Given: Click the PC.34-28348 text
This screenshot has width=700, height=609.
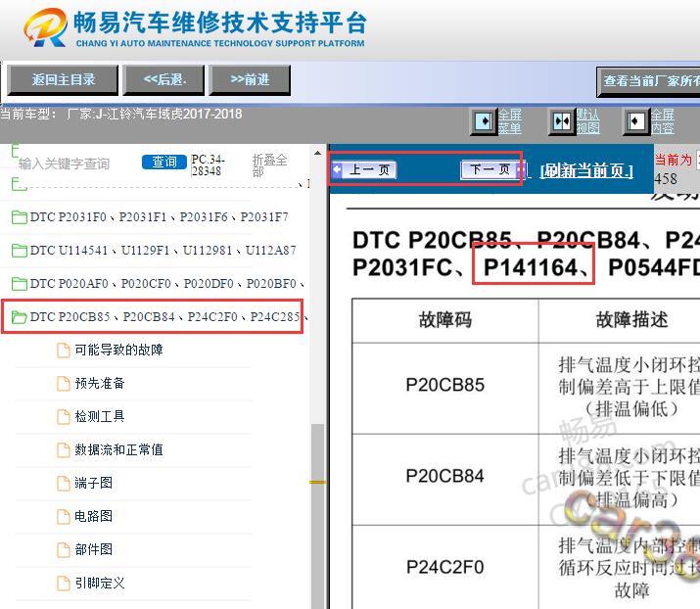Looking at the screenshot, I should click(x=208, y=165).
